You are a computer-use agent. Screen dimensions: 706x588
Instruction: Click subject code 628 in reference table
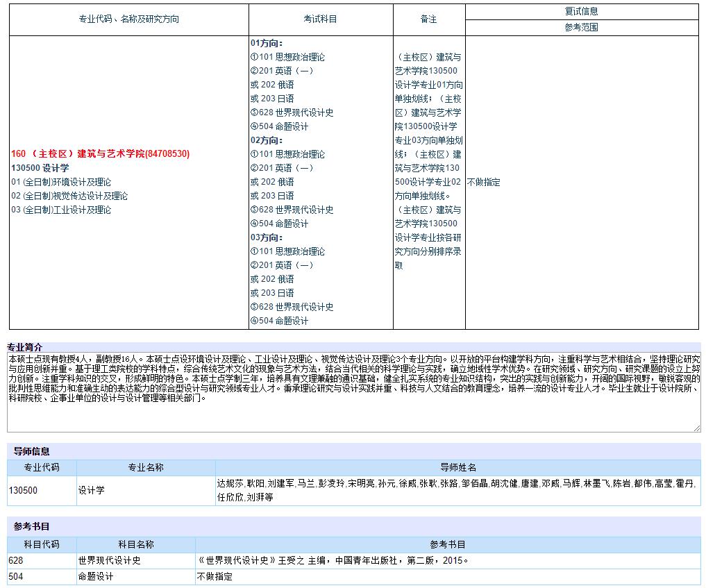(16, 560)
